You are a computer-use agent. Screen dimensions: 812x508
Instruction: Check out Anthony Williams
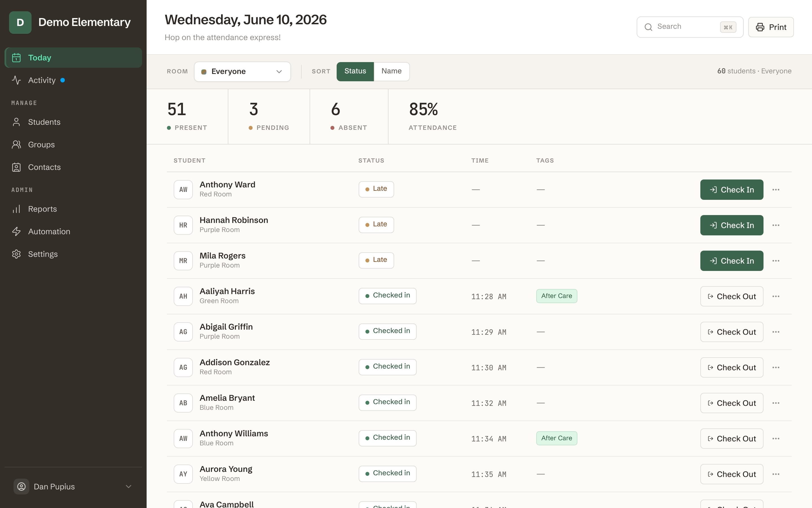pyautogui.click(x=731, y=439)
